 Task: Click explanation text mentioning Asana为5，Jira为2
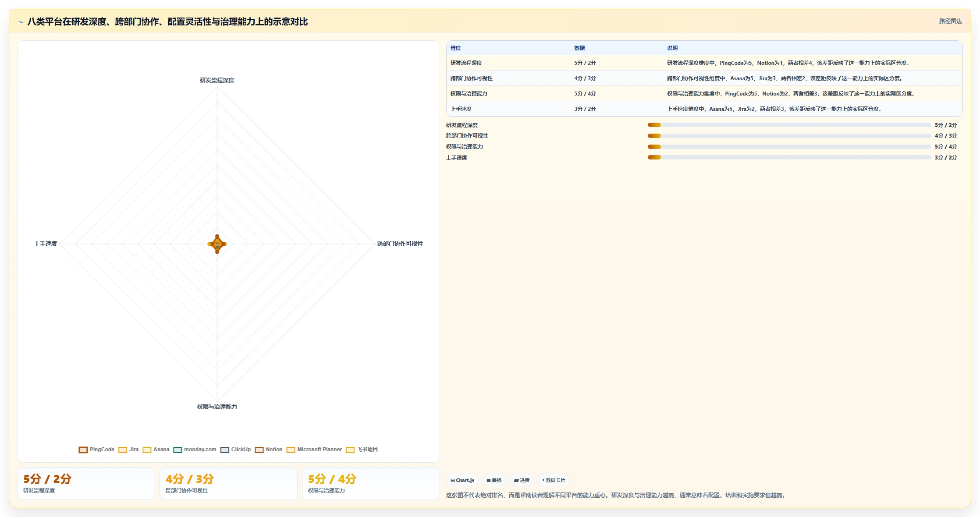[775, 109]
